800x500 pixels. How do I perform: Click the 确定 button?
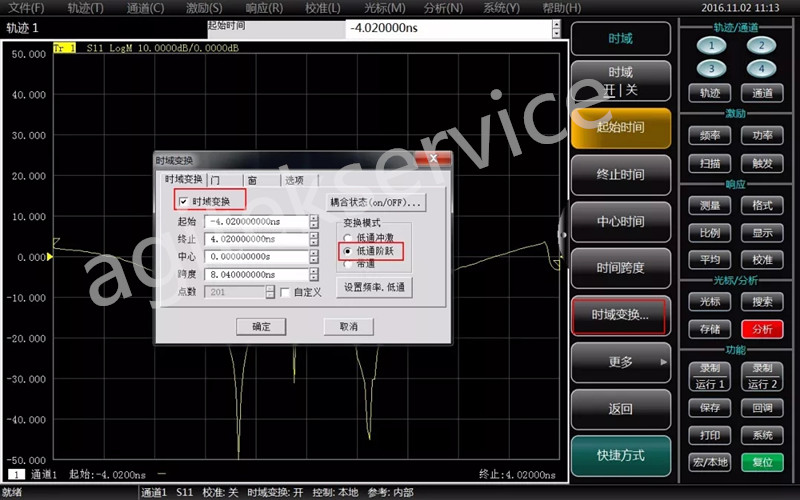[x=261, y=326]
